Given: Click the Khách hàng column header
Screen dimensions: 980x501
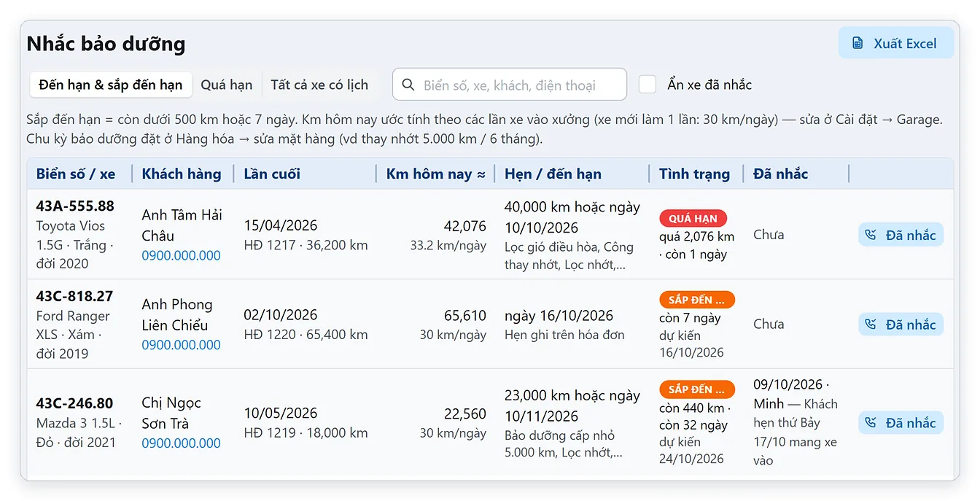Looking at the screenshot, I should click(182, 174).
